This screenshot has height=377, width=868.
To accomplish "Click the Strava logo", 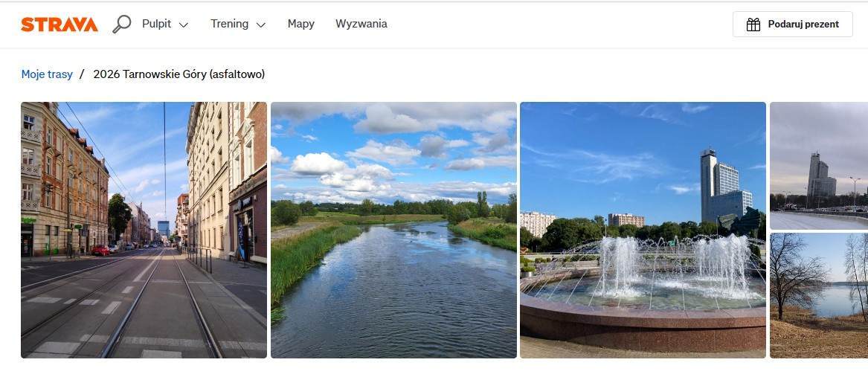I will [60, 25].
